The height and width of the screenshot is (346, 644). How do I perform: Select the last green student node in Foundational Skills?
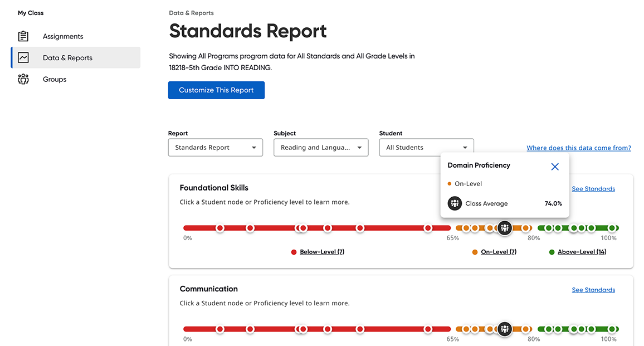[612, 228]
